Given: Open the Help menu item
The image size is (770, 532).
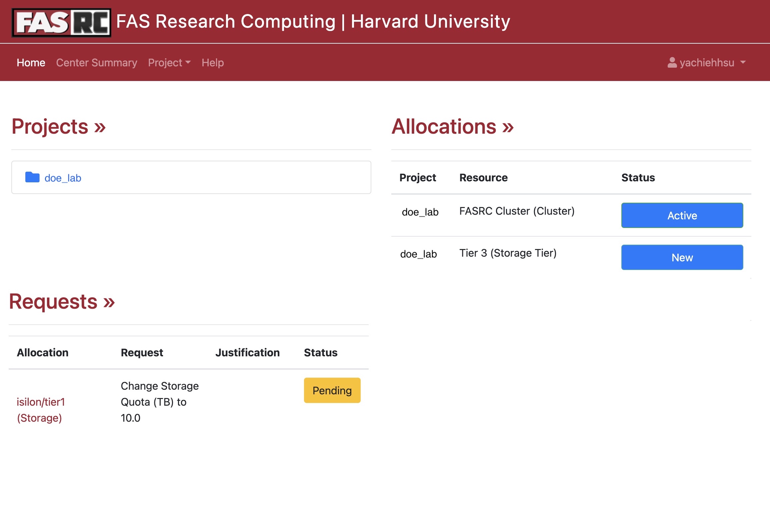Looking at the screenshot, I should tap(213, 63).
